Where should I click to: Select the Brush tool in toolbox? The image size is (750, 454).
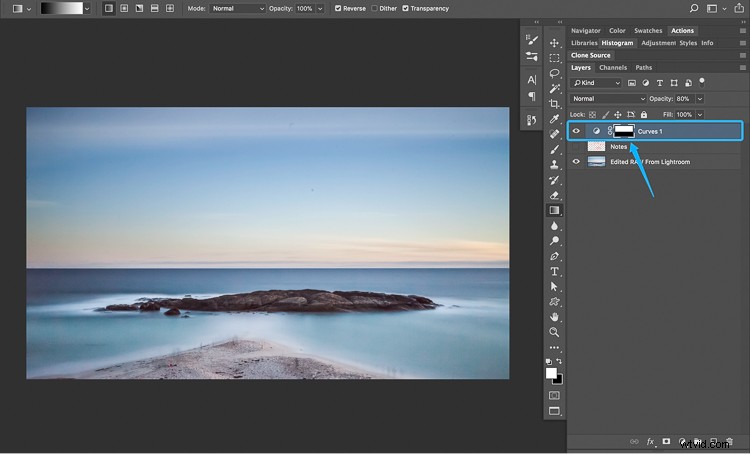point(554,150)
